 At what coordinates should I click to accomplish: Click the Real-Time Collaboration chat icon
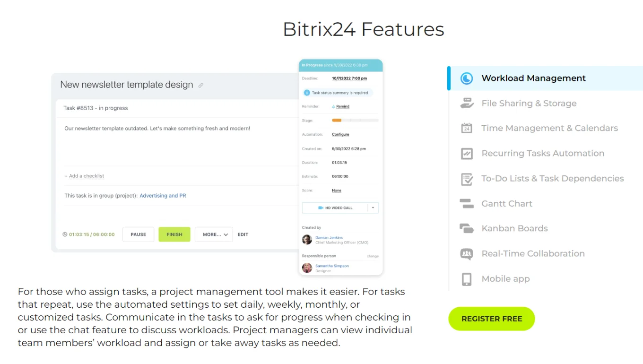click(x=467, y=254)
